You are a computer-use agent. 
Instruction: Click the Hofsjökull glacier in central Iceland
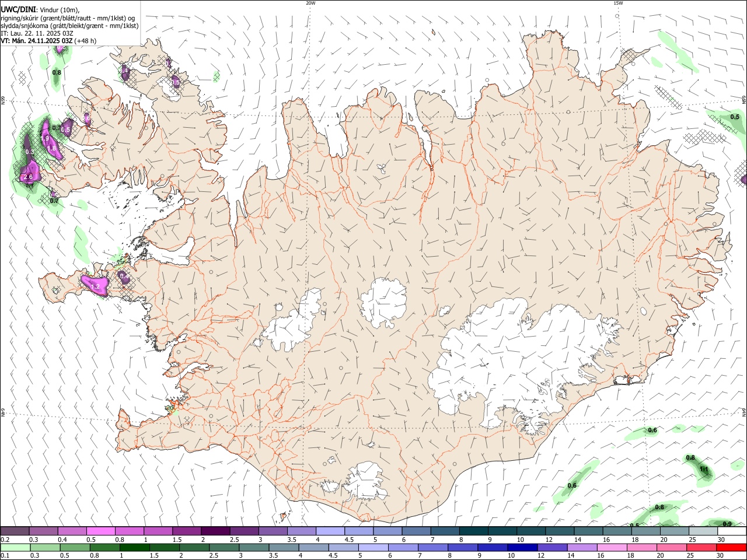tap(383, 302)
